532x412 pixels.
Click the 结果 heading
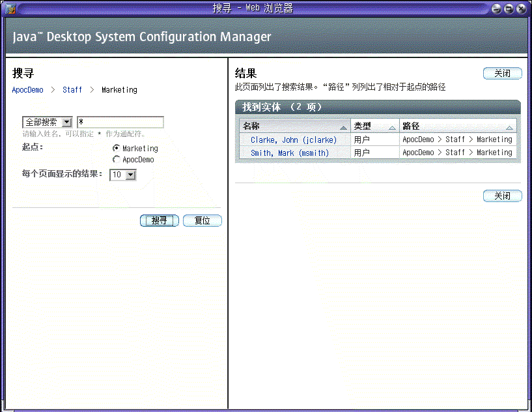[245, 74]
